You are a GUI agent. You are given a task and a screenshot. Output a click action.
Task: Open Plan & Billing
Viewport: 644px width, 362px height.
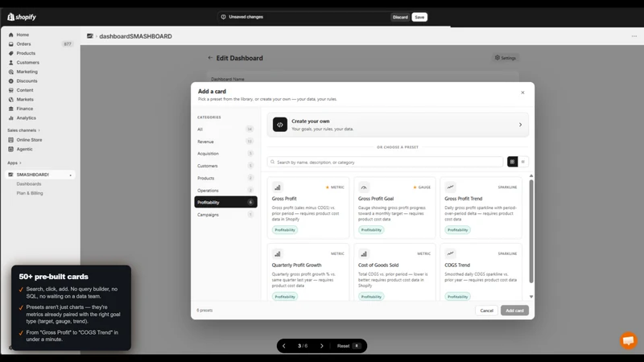coord(30,193)
